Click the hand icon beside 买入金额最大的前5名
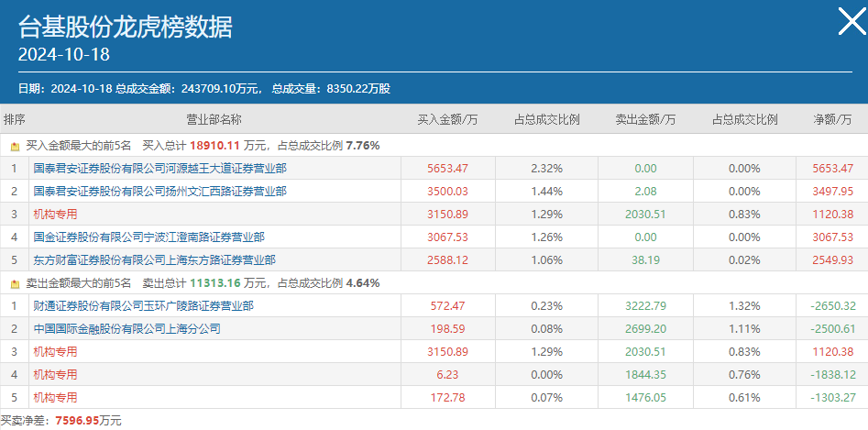 click(x=15, y=146)
